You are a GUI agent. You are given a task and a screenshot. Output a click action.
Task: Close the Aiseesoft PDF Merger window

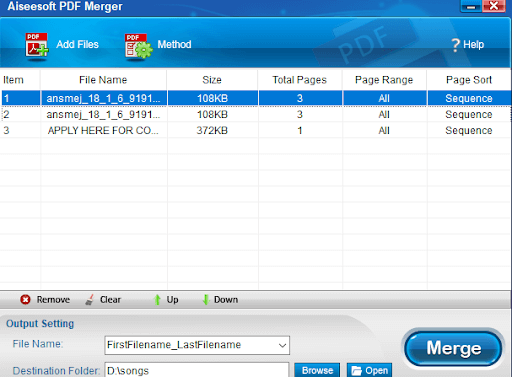click(x=494, y=6)
